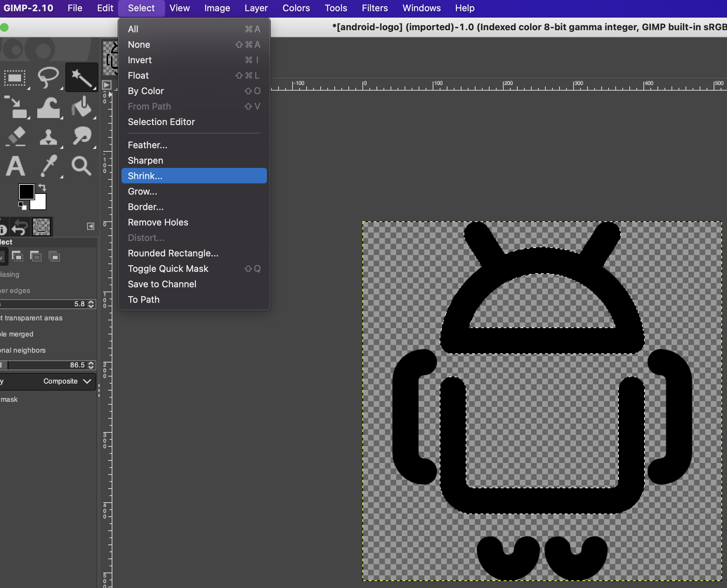727x588 pixels.
Task: Click Grow... in the Select menu
Action: point(143,191)
